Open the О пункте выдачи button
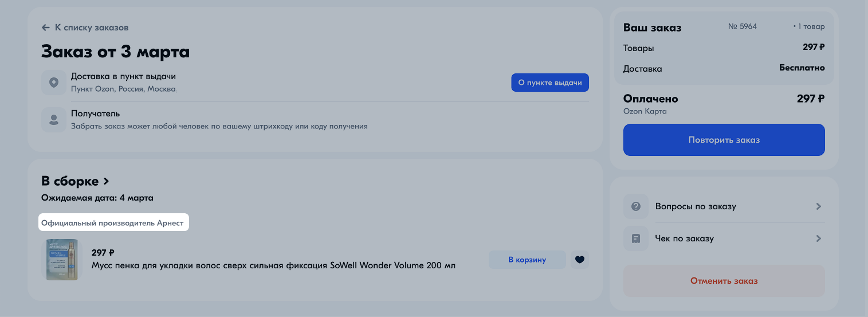The image size is (868, 317). pos(550,83)
